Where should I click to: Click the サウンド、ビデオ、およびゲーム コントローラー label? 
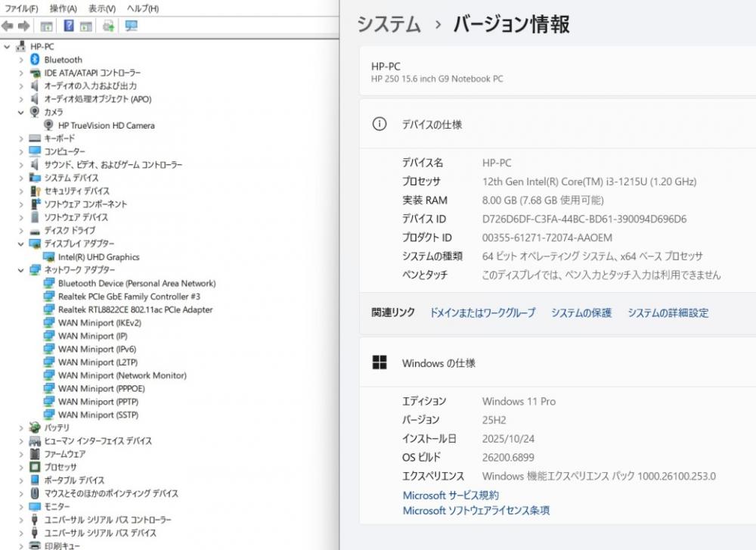click(113, 164)
